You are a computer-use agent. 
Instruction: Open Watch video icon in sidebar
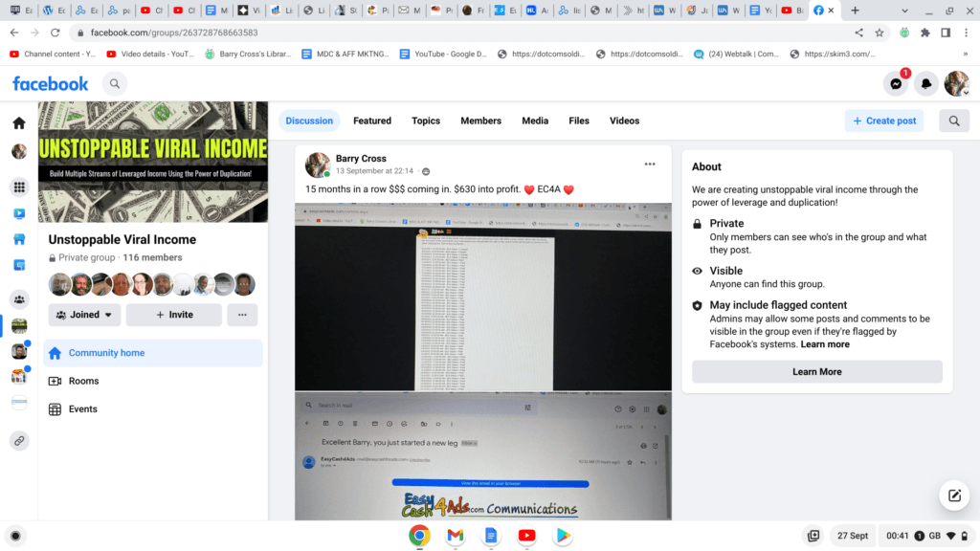[x=19, y=213]
